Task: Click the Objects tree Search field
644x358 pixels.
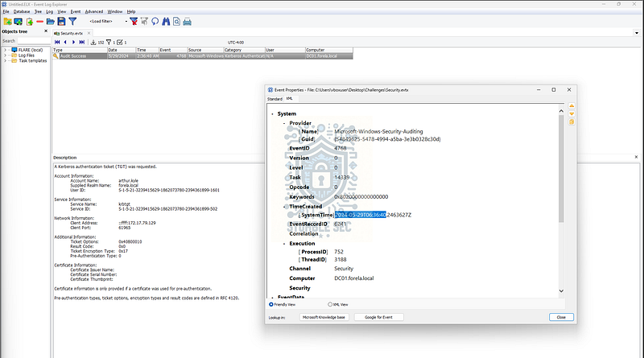Action: point(34,41)
